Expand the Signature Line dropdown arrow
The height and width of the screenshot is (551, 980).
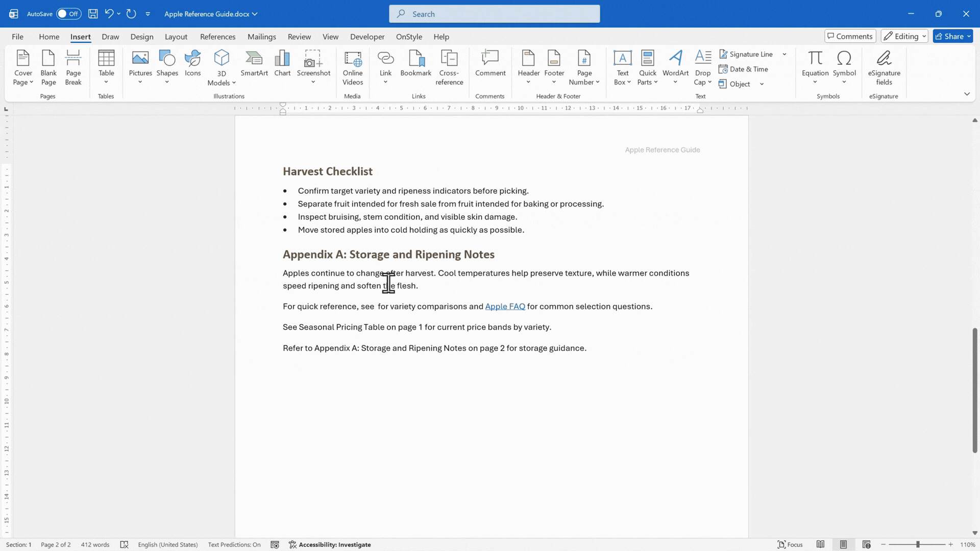coord(785,54)
